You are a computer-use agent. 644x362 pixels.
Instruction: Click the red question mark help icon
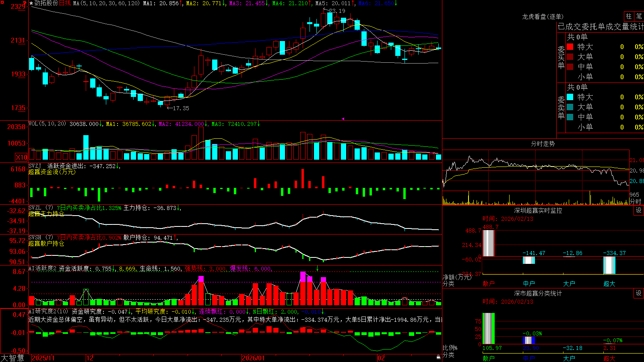coord(25,3)
